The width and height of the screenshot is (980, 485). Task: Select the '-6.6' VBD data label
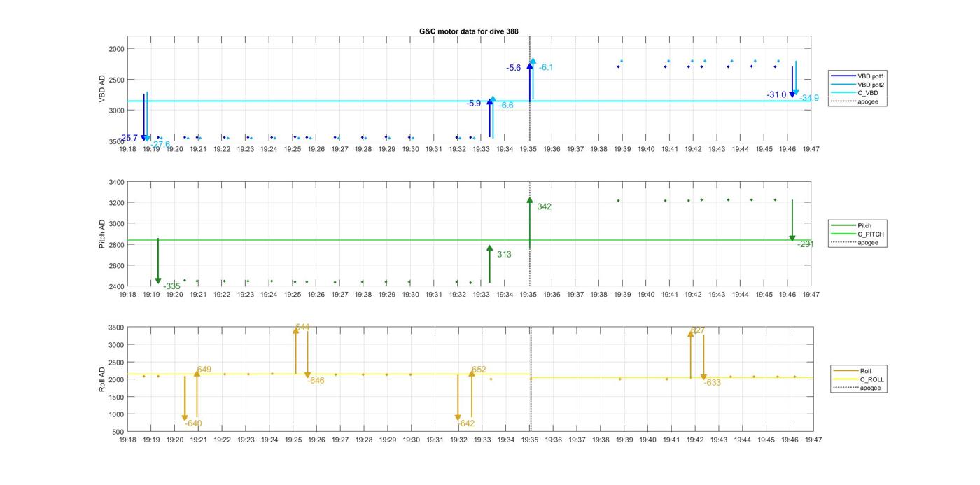506,105
